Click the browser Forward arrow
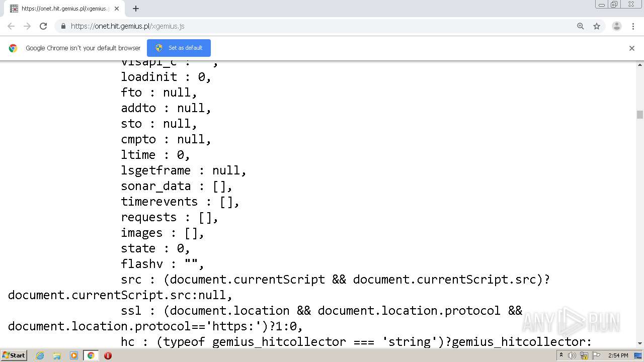Image resolution: width=644 pixels, height=362 pixels. pyautogui.click(x=27, y=26)
